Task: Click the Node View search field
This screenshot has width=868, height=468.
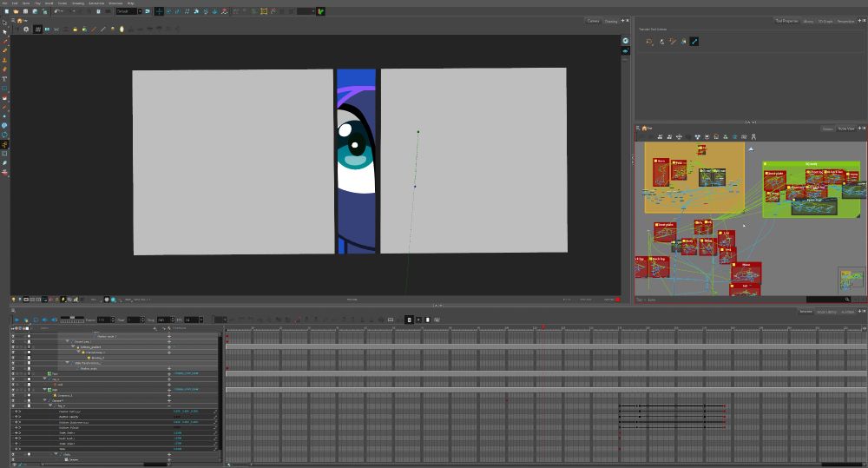Action: (x=827, y=300)
